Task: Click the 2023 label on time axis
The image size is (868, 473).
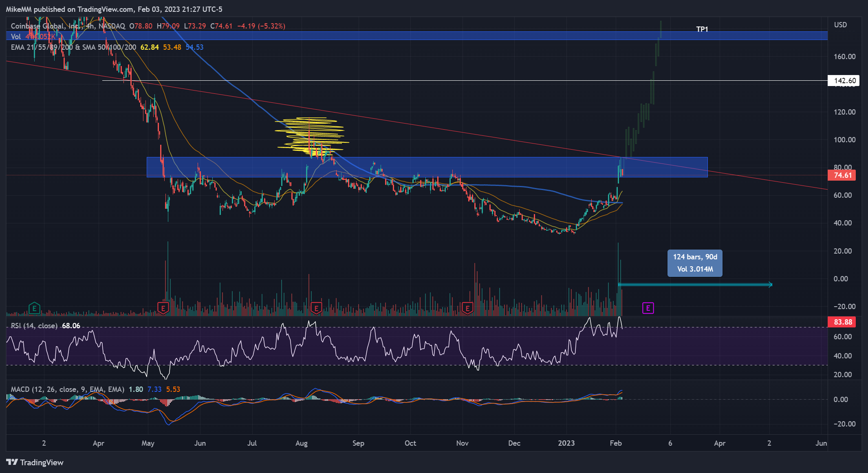Action: (566, 443)
